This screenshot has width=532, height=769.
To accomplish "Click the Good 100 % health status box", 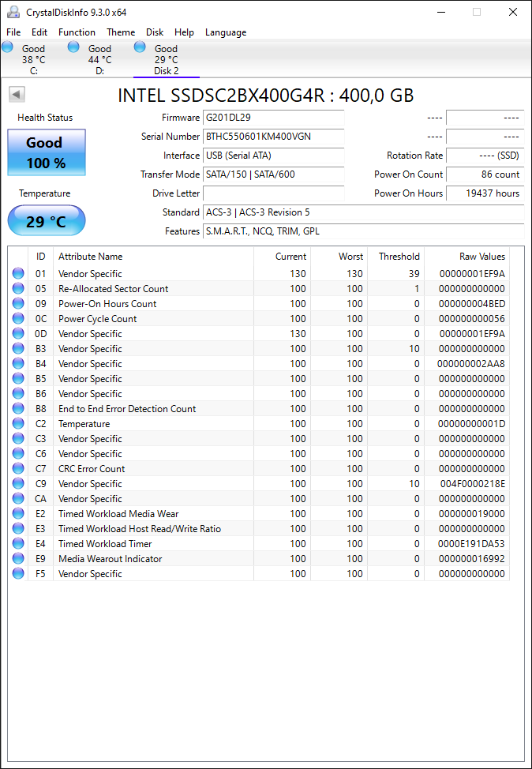I will click(x=47, y=152).
